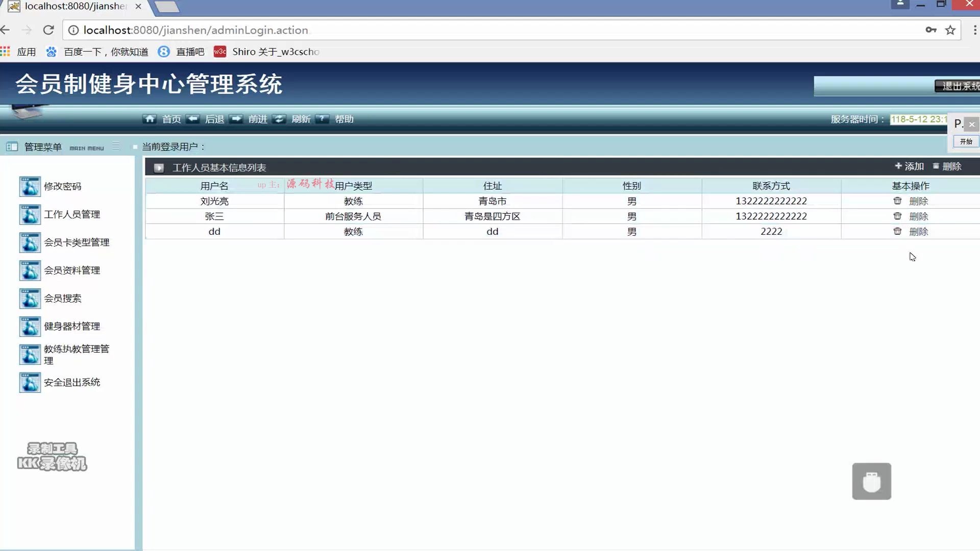Click the 后退 navigation link
This screenshot has height=551, width=980.
pyautogui.click(x=214, y=119)
